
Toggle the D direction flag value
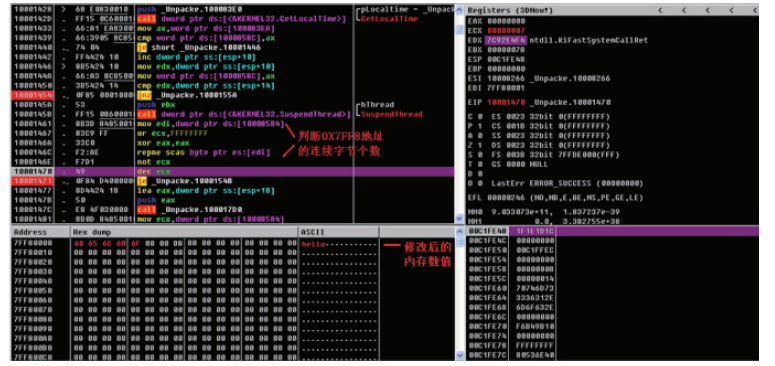(x=480, y=174)
